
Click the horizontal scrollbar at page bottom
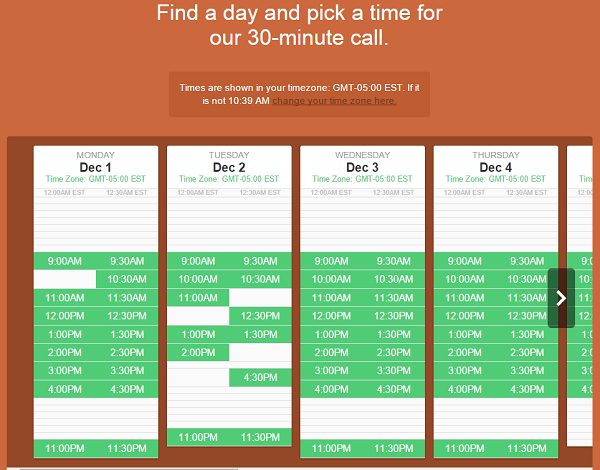(x=129, y=469)
